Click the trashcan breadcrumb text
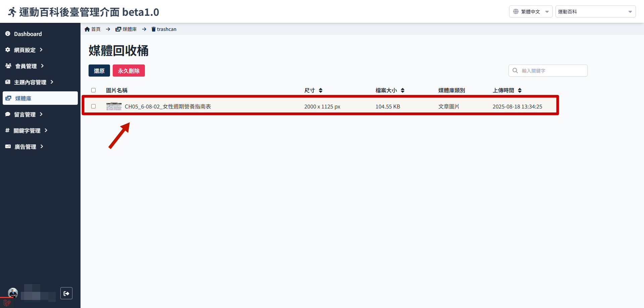Screen dimensions: 644x308 [167, 29]
